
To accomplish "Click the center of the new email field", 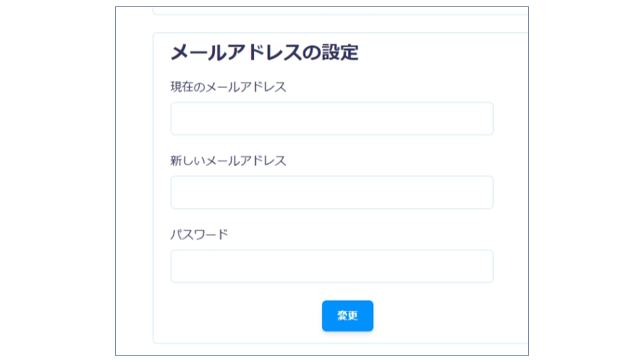I will [x=332, y=192].
